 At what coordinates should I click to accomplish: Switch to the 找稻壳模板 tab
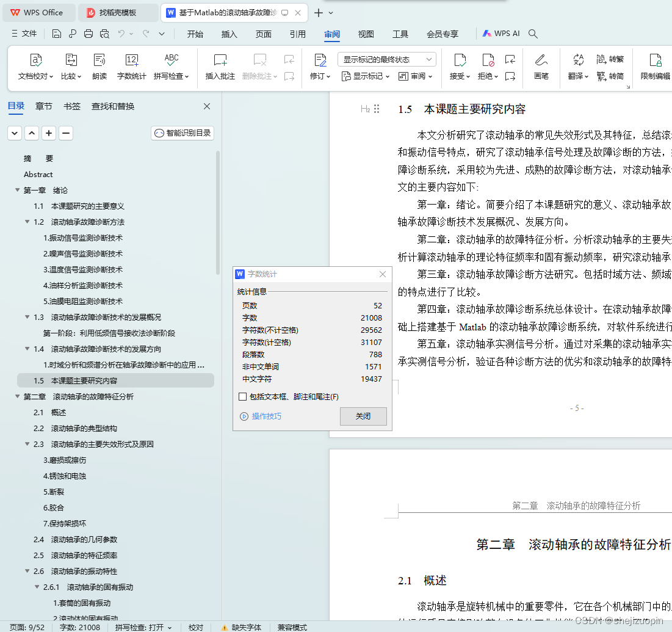(118, 13)
